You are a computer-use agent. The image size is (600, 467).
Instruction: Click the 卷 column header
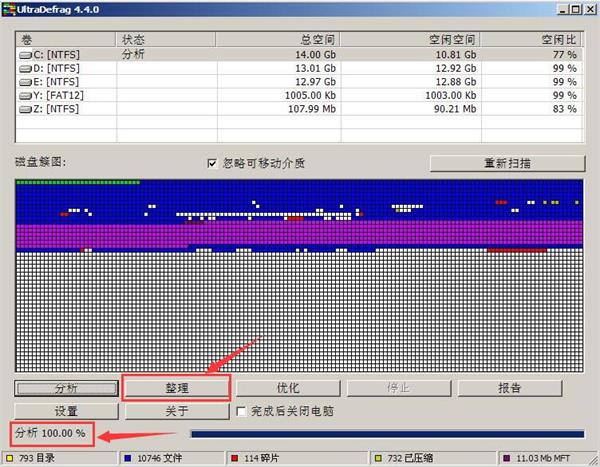[65, 39]
